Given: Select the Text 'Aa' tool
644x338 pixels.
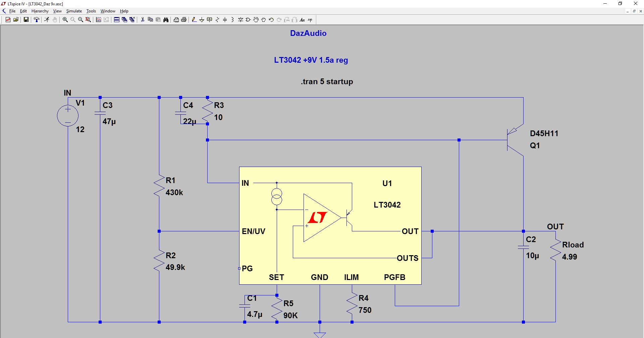Looking at the screenshot, I should click(x=302, y=20).
